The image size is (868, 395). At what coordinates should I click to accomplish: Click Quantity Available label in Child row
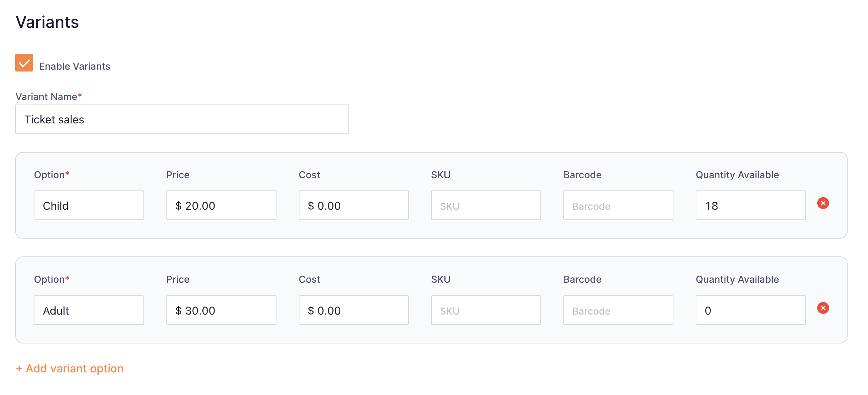[x=737, y=175]
